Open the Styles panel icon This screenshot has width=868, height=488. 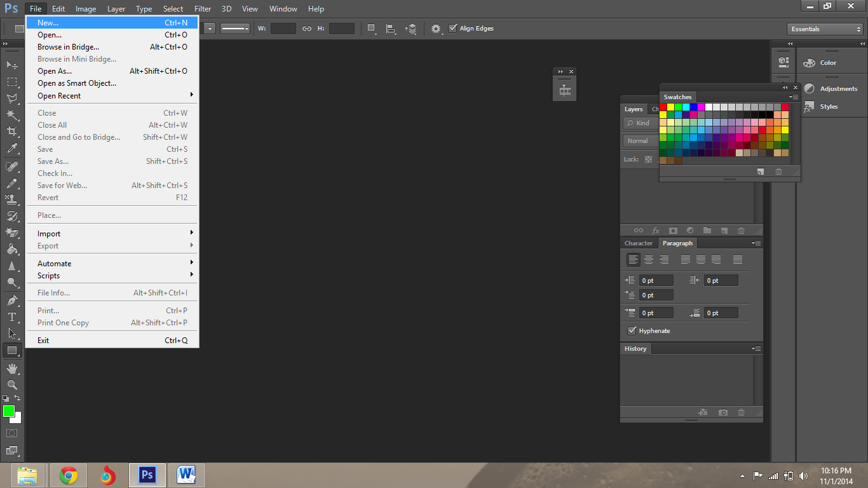(x=808, y=107)
